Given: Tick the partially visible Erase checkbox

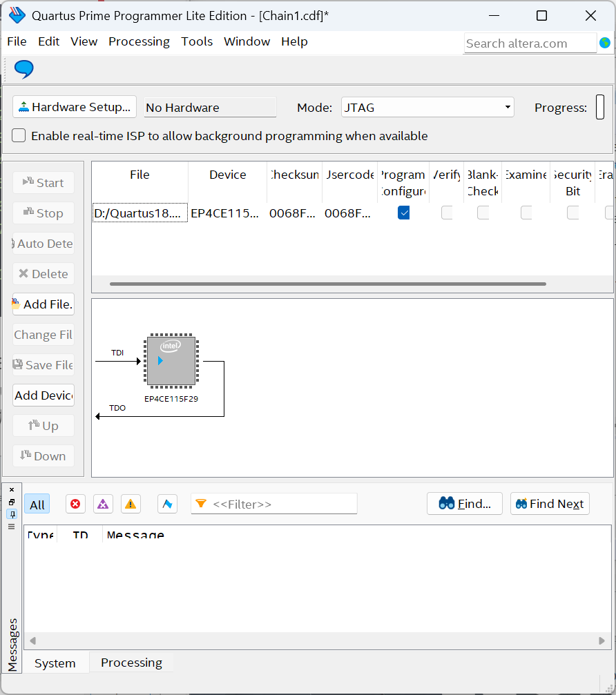Looking at the screenshot, I should pyautogui.click(x=609, y=213).
